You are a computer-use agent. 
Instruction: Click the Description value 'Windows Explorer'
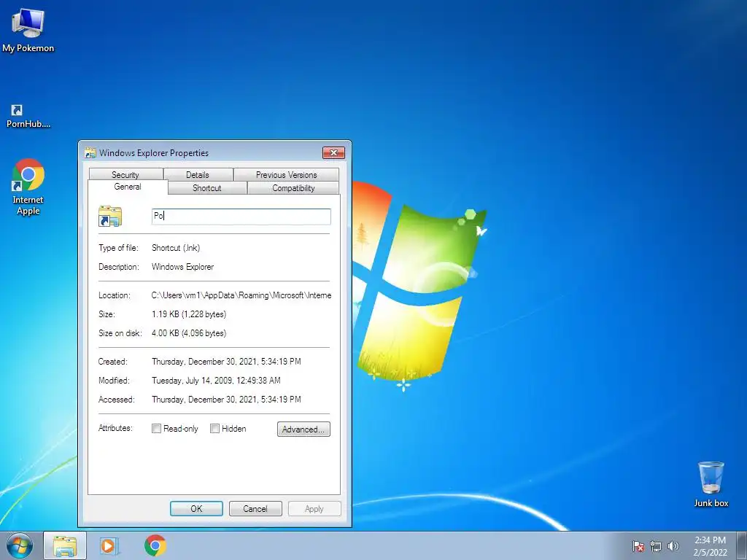[x=182, y=267]
